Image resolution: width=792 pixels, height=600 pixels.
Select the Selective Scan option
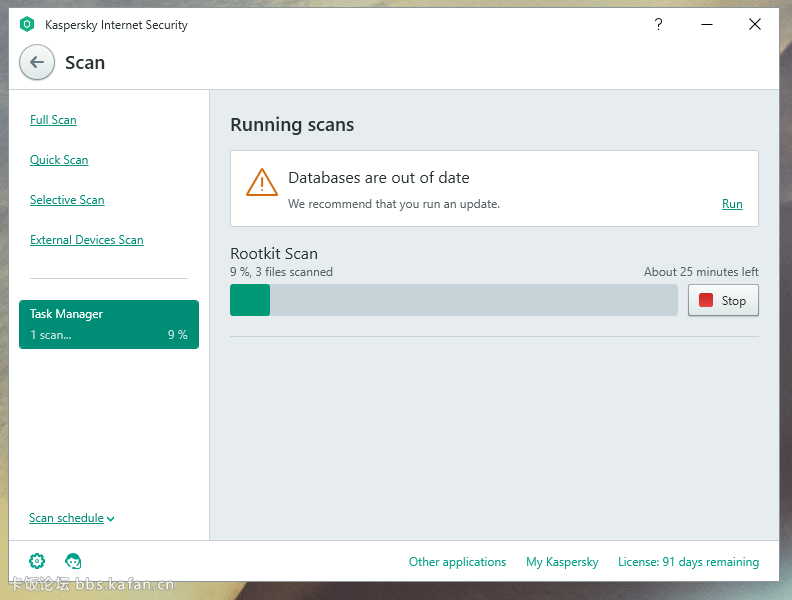67,199
